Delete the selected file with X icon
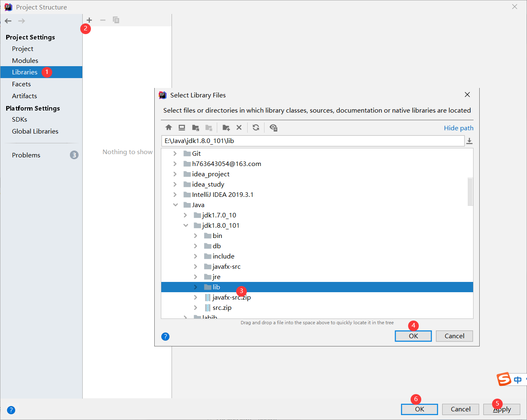Viewport: 527px width, 420px height. click(x=239, y=127)
